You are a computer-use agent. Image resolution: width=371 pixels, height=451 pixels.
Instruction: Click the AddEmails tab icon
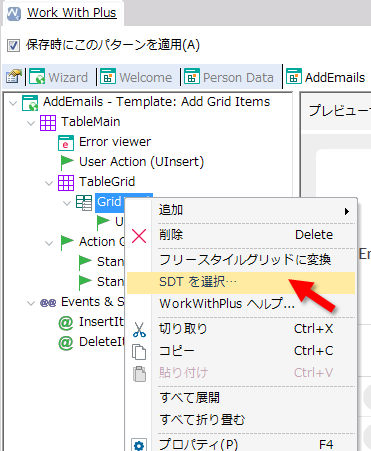pyautogui.click(x=294, y=77)
